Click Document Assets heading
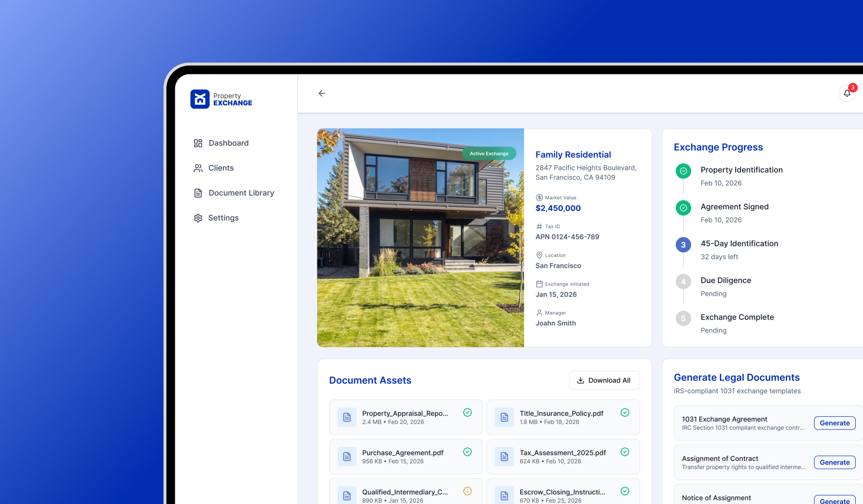Viewport: 863px width, 504px height. coord(370,380)
